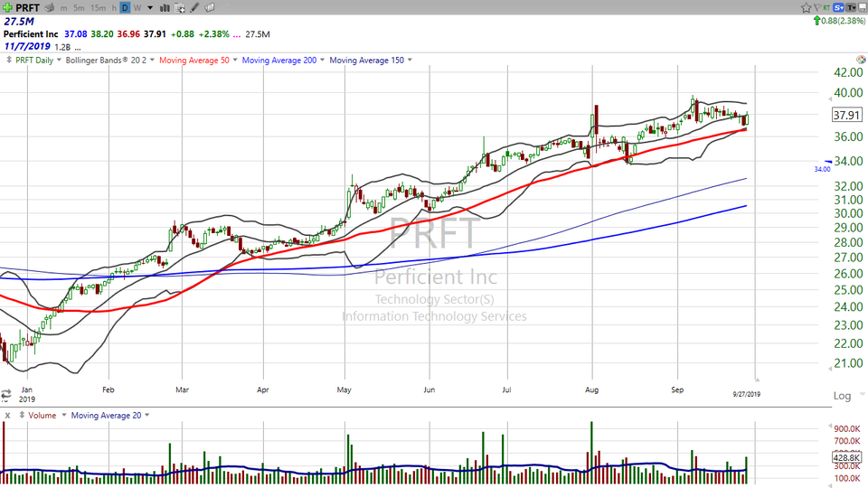This screenshot has width=868, height=488.
Task: Expand the timeframe dropdown arrow after W
Action: point(149,7)
